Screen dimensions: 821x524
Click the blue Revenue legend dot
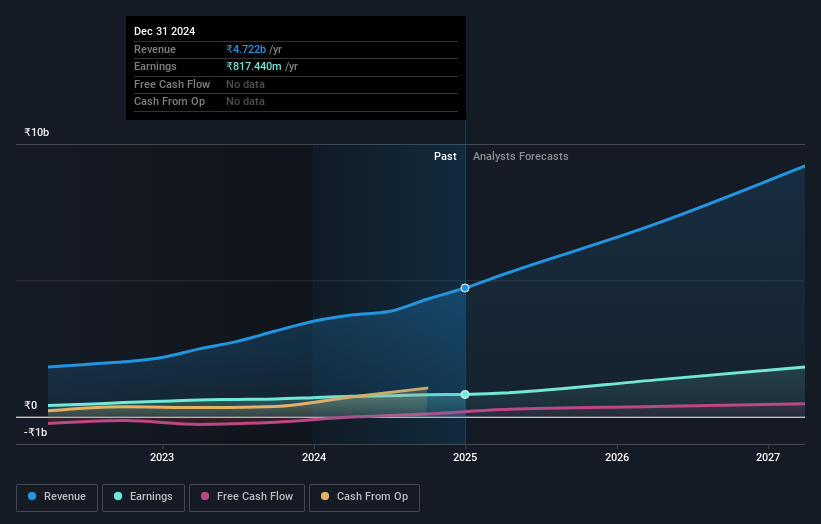pos(32,496)
